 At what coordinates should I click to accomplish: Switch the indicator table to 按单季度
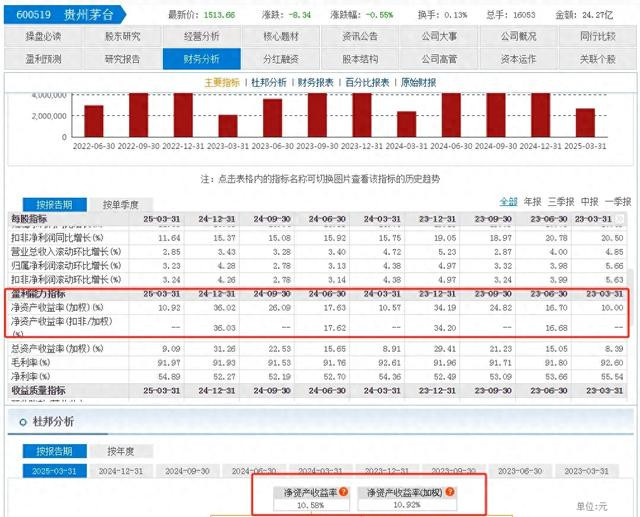(x=121, y=204)
